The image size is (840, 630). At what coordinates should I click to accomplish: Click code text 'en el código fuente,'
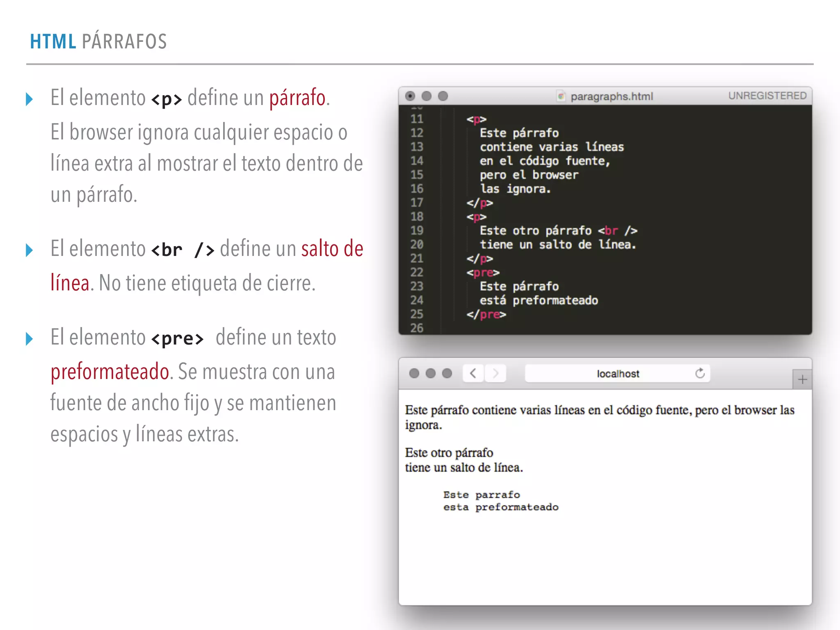click(x=545, y=161)
